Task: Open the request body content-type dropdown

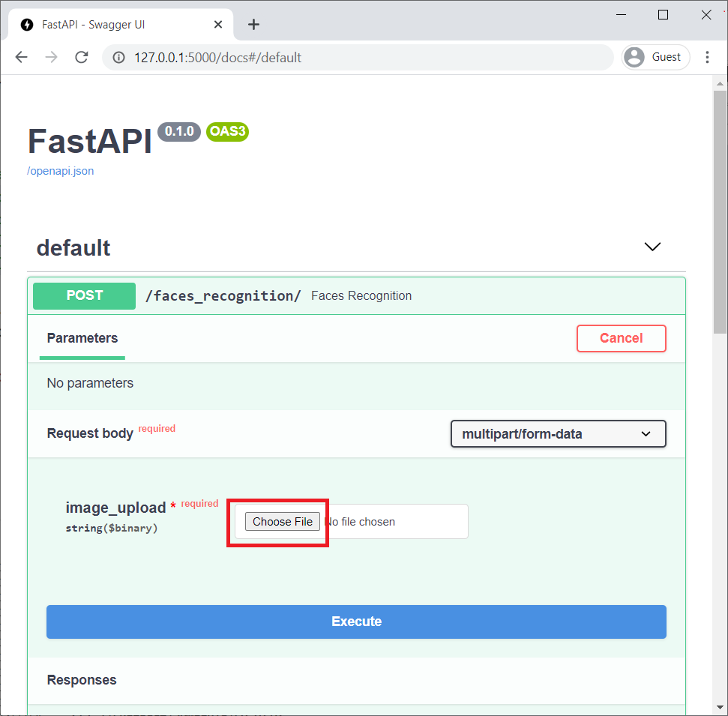Action: (558, 433)
